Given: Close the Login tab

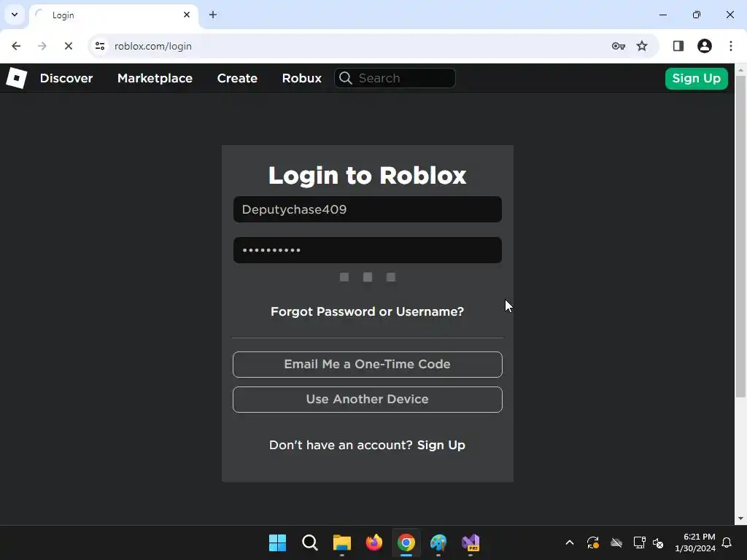Looking at the screenshot, I should point(187,15).
